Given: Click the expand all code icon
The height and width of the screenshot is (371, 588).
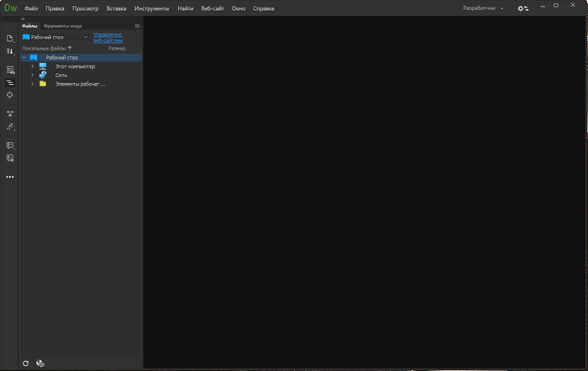Looking at the screenshot, I should coord(10,113).
